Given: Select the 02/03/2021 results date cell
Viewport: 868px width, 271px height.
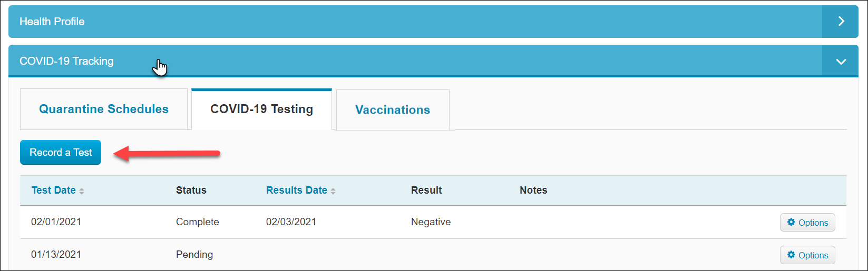Looking at the screenshot, I should pyautogui.click(x=291, y=222).
